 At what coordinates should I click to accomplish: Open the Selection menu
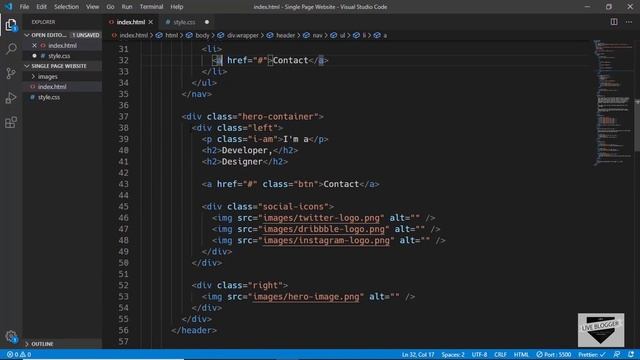[66, 7]
